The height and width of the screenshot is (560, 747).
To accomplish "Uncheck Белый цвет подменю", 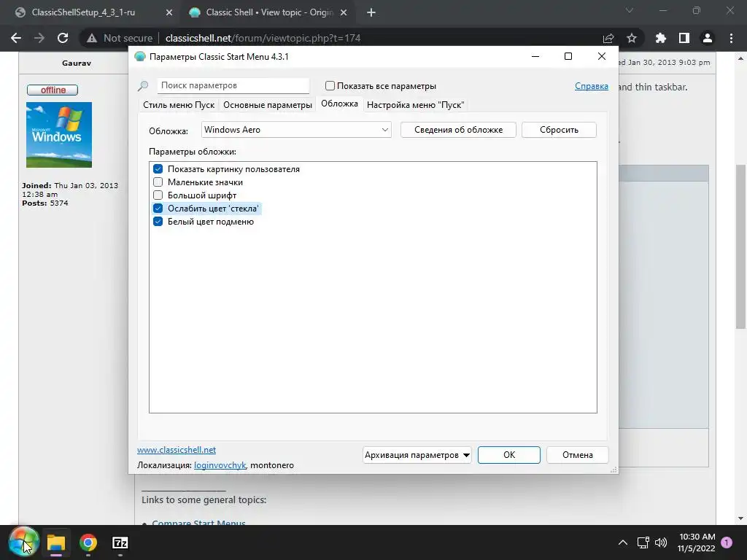I will pyautogui.click(x=158, y=222).
